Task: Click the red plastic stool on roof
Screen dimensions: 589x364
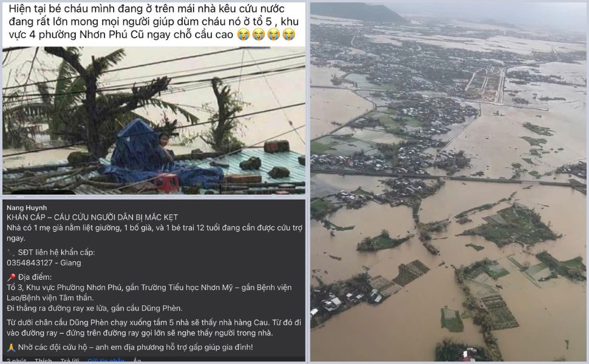Action: (x=166, y=183)
